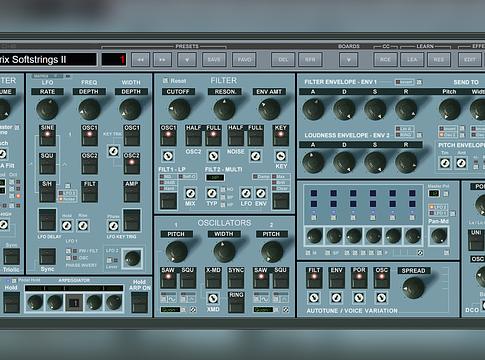The image size is (485, 360).
Task: Click the ENV AMT knob
Action: 269,109
